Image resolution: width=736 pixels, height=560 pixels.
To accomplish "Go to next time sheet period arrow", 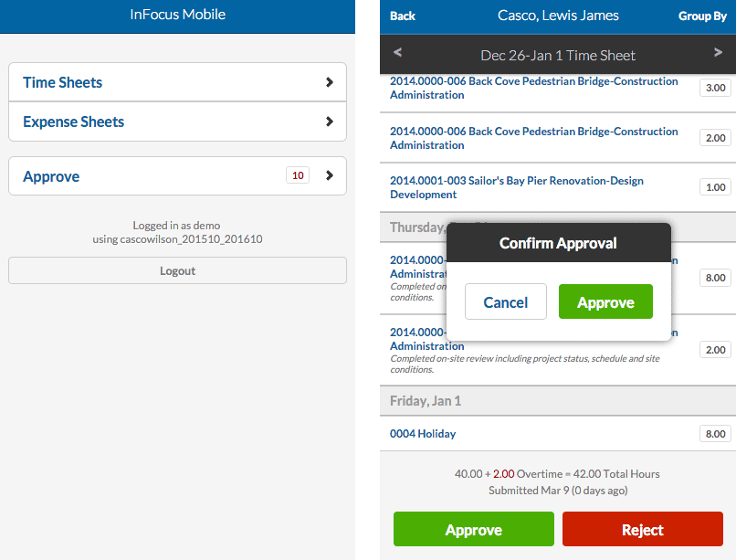I will (x=718, y=52).
